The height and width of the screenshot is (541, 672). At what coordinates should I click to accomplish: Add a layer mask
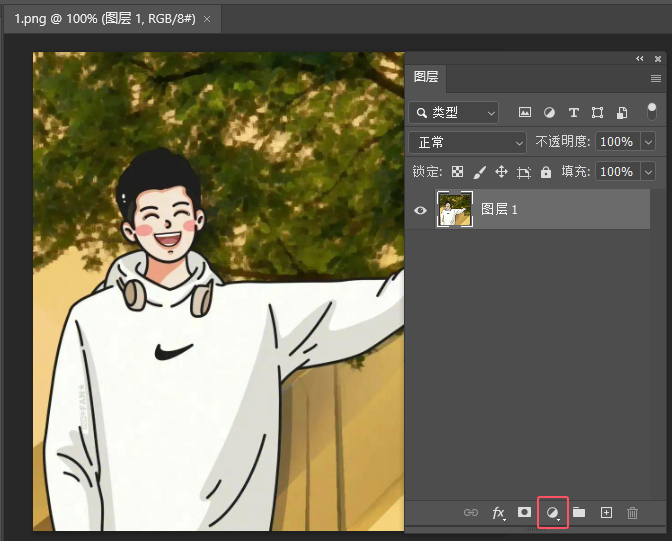tap(524, 512)
